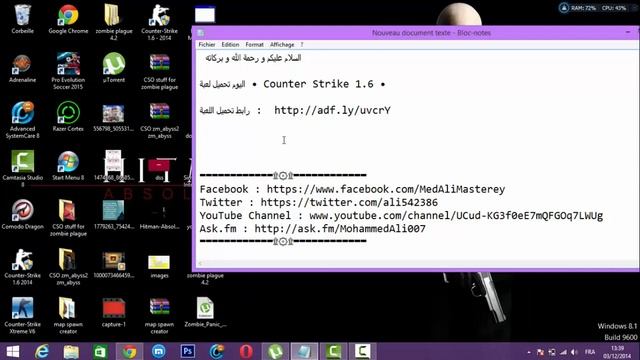Open the Affichage menu
Image resolution: width=640 pixels, height=360 pixels.
282,44
